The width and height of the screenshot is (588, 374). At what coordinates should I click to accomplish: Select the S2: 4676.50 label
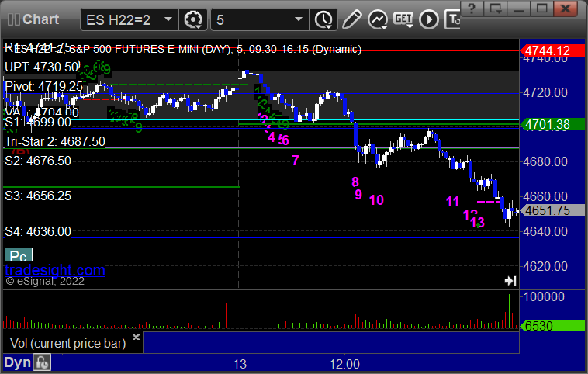[x=38, y=161]
